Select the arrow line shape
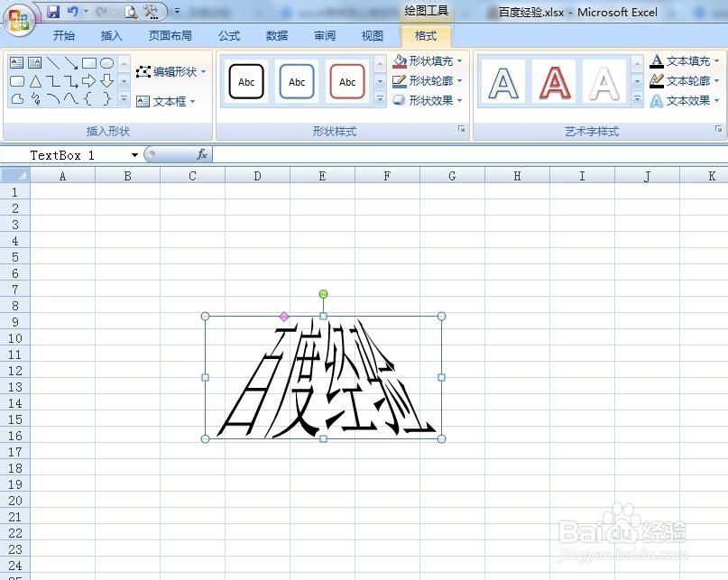This screenshot has width=728, height=580. click(x=71, y=62)
